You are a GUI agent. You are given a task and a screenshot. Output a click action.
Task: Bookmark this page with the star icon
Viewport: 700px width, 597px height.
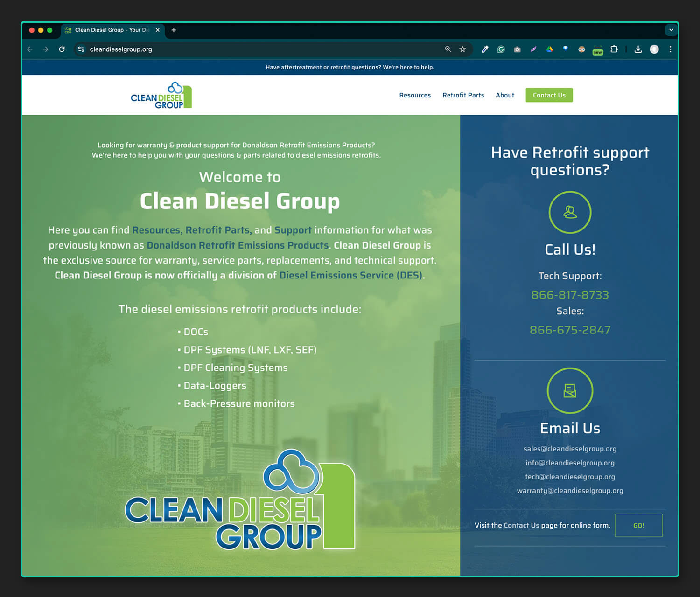(462, 49)
